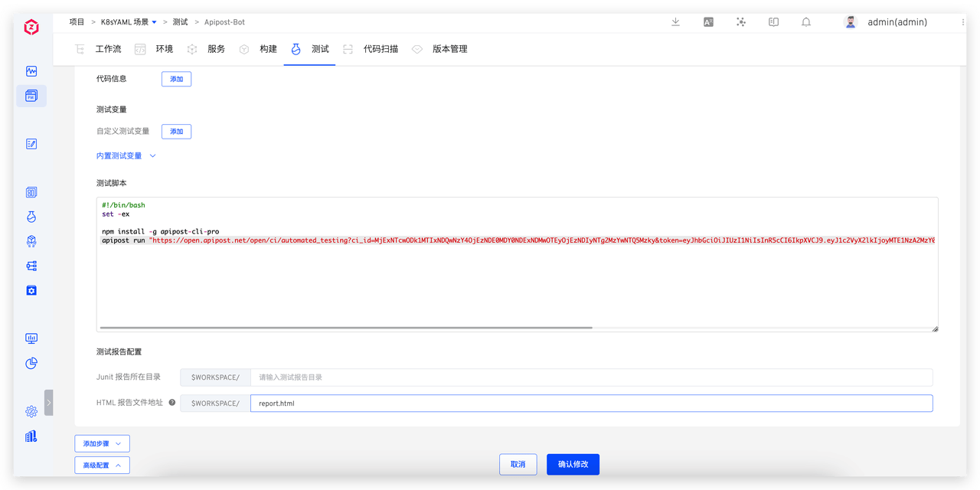Screen dimensions: 980x490
Task: Switch to the 代码扫描 tab
Action: (381, 49)
